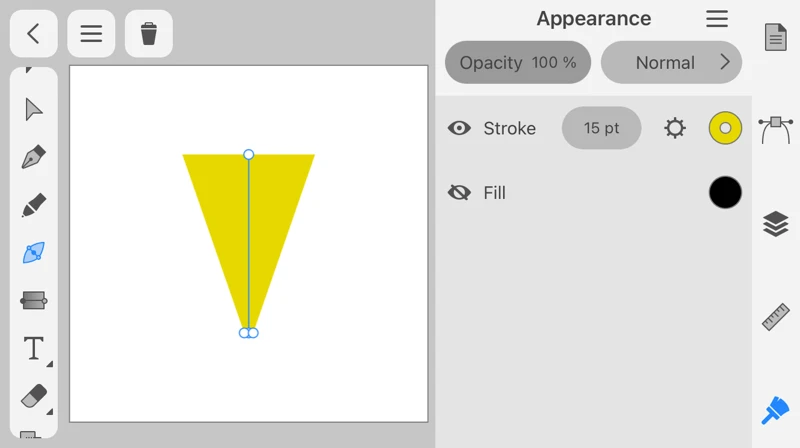Switch to the Appearance paintbrush tab
Screen dimensions: 800x448
(x=776, y=411)
